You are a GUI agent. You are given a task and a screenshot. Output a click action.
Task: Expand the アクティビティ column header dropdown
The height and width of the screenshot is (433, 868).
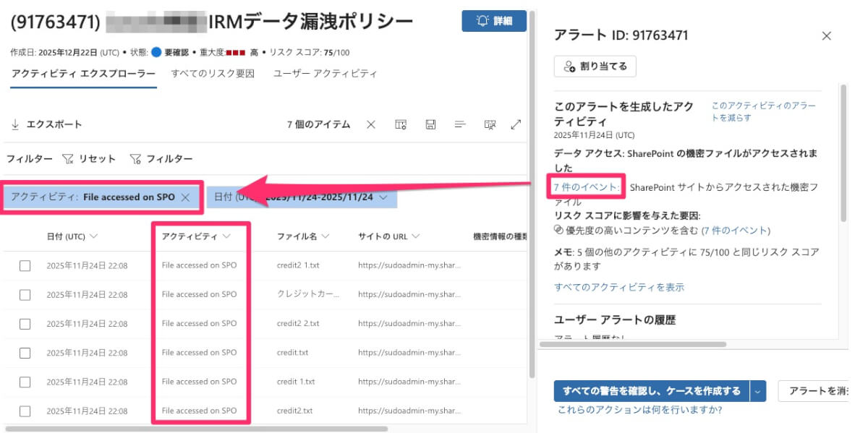226,236
